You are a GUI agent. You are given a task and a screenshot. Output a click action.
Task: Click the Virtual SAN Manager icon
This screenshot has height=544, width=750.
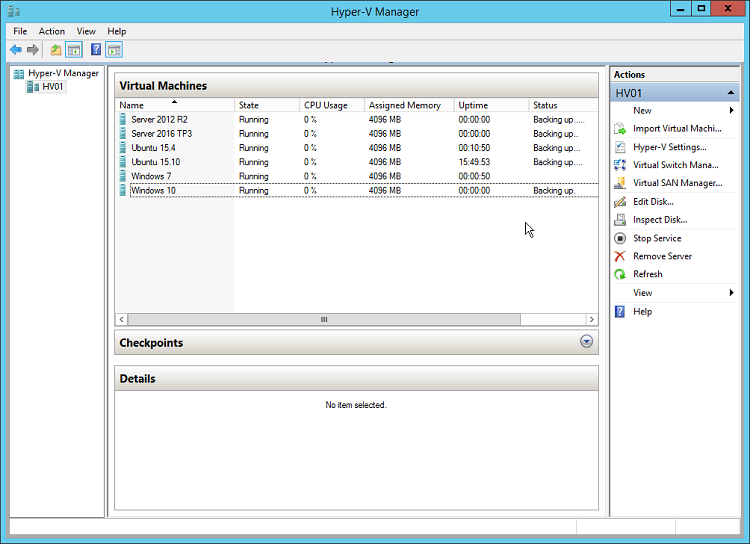(620, 183)
